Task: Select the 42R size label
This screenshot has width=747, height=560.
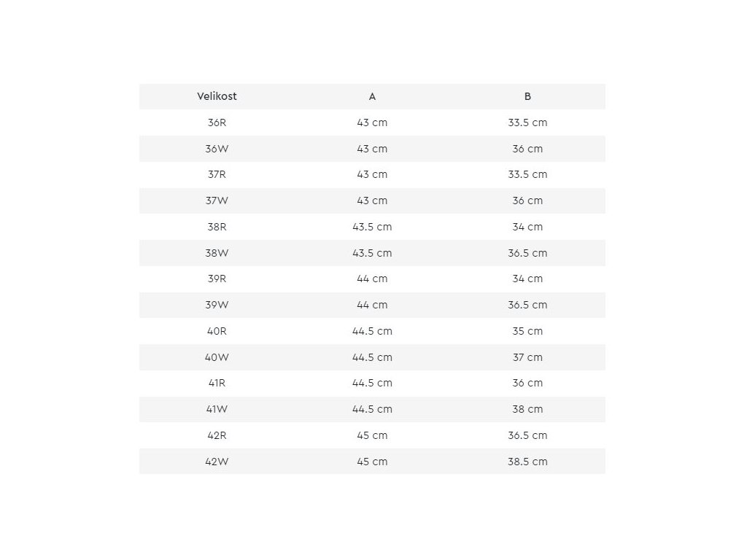Action: [x=217, y=435]
